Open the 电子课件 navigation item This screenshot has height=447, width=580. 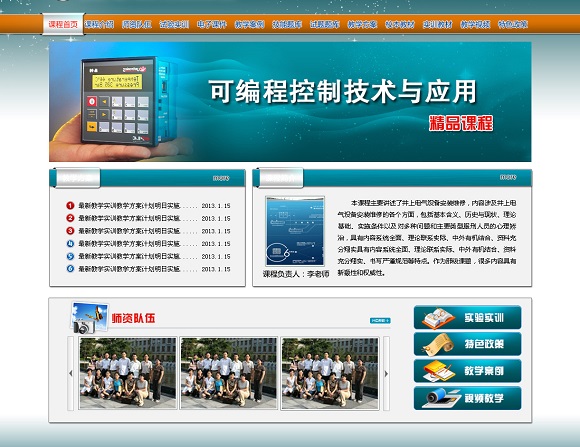(x=212, y=24)
